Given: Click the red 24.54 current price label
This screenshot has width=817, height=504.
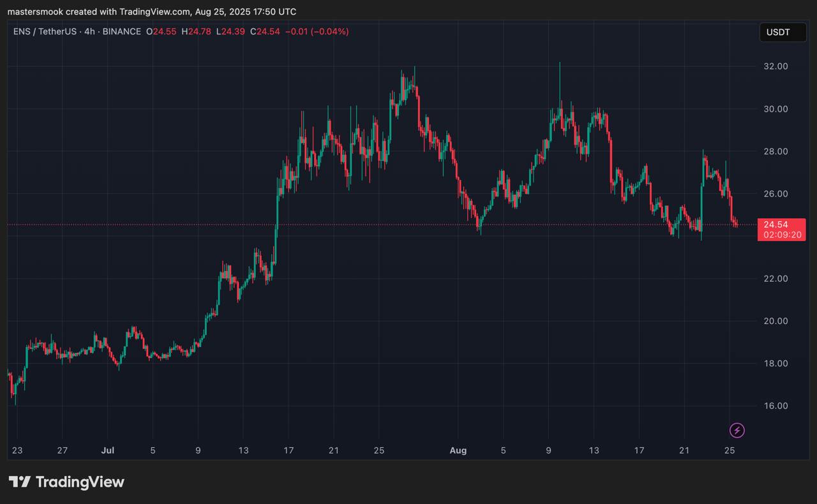Looking at the screenshot, I should click(x=776, y=225).
